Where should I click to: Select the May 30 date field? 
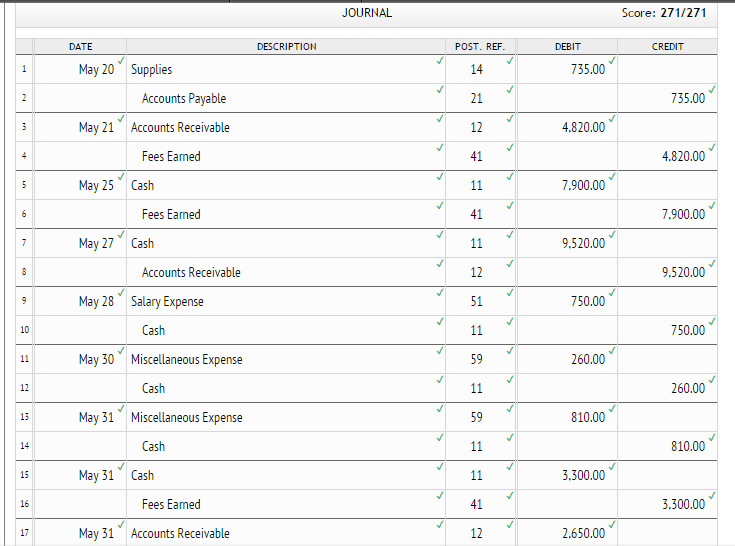click(96, 360)
